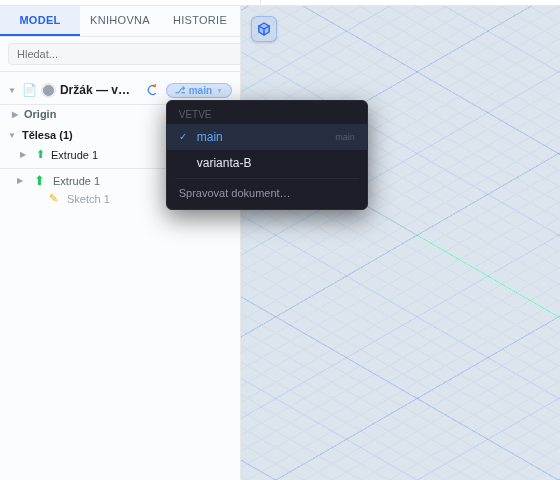
Task: Click the Hledat... search field
Action: tap(124, 54)
